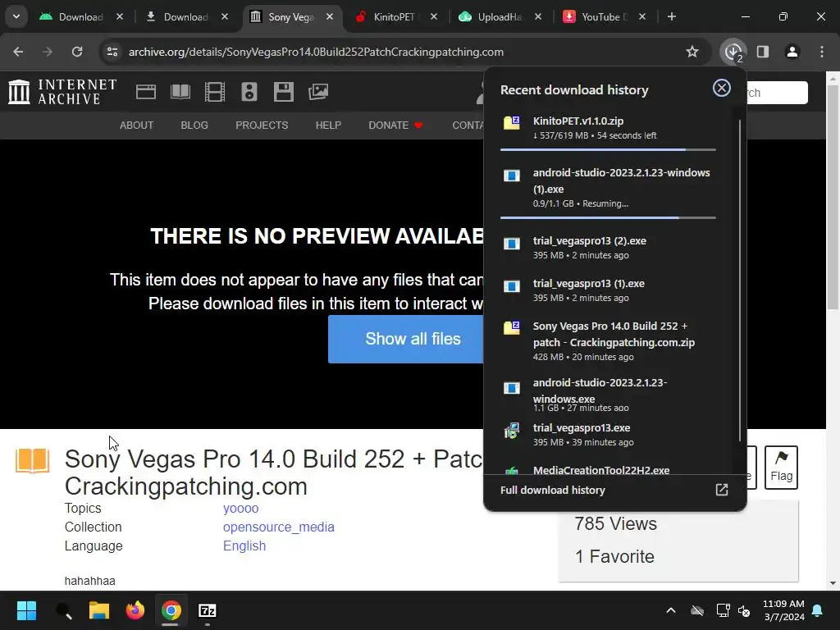Image resolution: width=840 pixels, height=630 pixels.
Task: Open MediaCreationTool22H2.exe download entry
Action: 608,469
